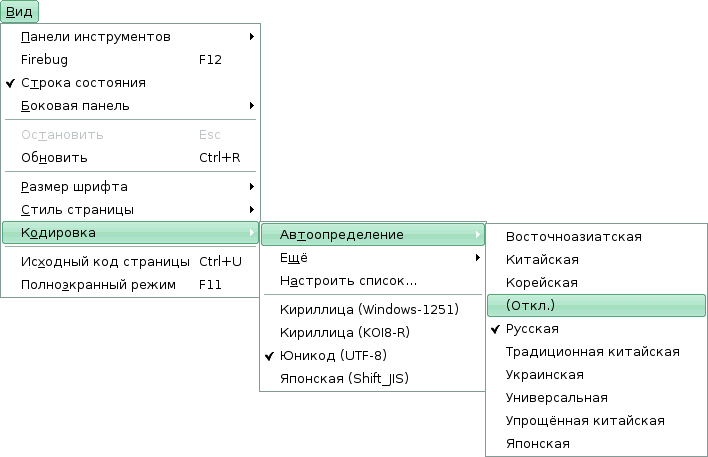
Task: Select Русская auto-detection option
Action: [532, 329]
